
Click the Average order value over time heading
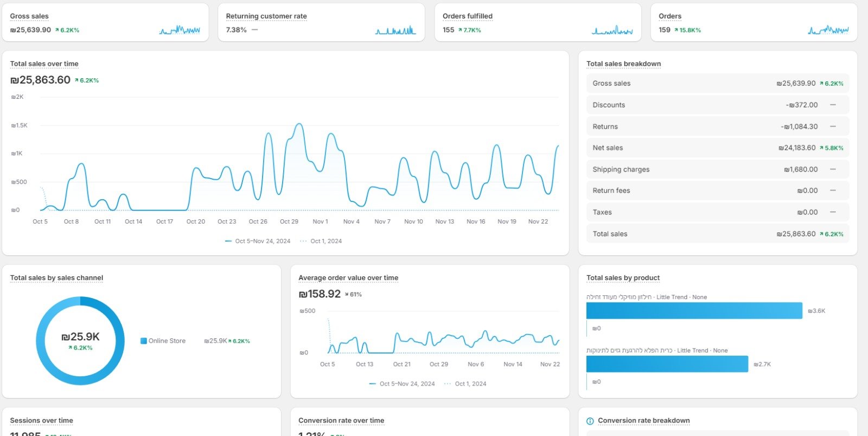pos(348,277)
